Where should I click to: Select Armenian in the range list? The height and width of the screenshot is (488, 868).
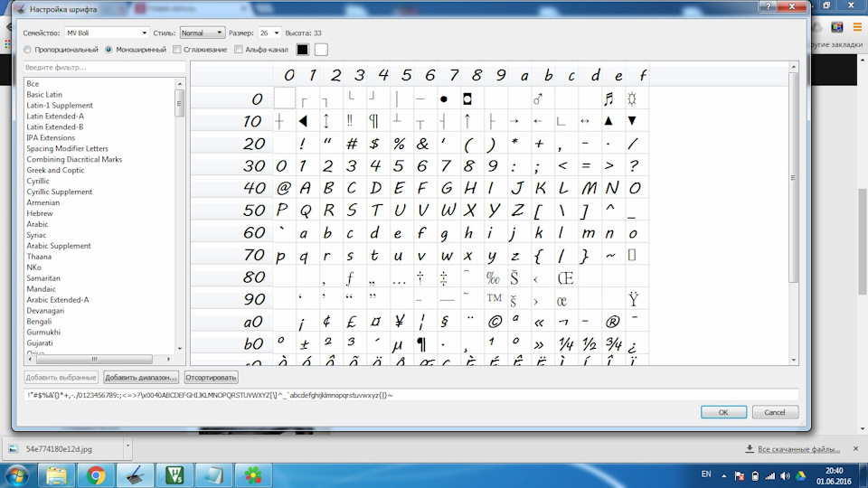pos(42,202)
